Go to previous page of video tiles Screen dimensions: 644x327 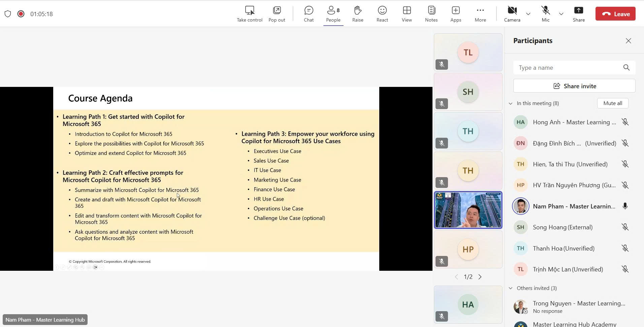456,277
